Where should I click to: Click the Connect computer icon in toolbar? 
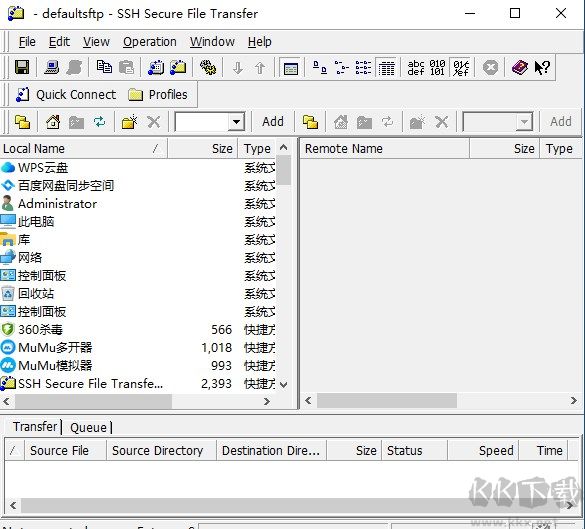tap(51, 68)
